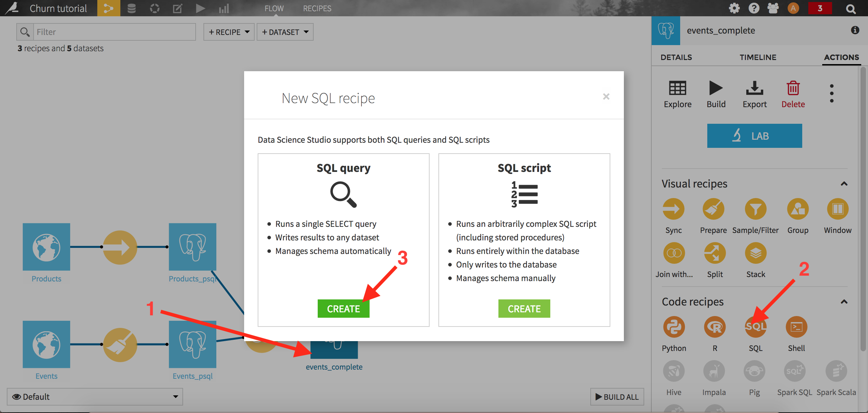Open the + RECIPE dropdown
868x413 pixels.
pyautogui.click(x=229, y=32)
